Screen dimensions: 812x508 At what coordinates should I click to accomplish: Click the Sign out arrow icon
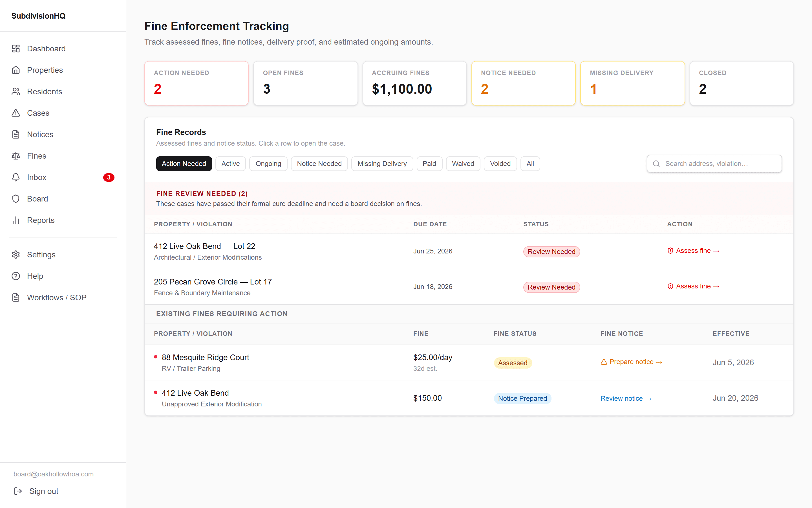[x=18, y=491]
